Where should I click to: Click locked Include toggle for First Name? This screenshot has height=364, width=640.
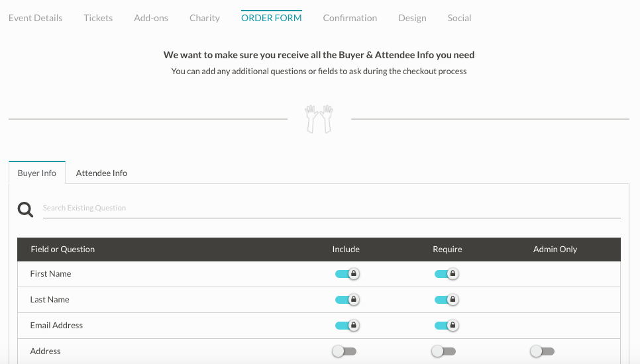[x=347, y=274]
